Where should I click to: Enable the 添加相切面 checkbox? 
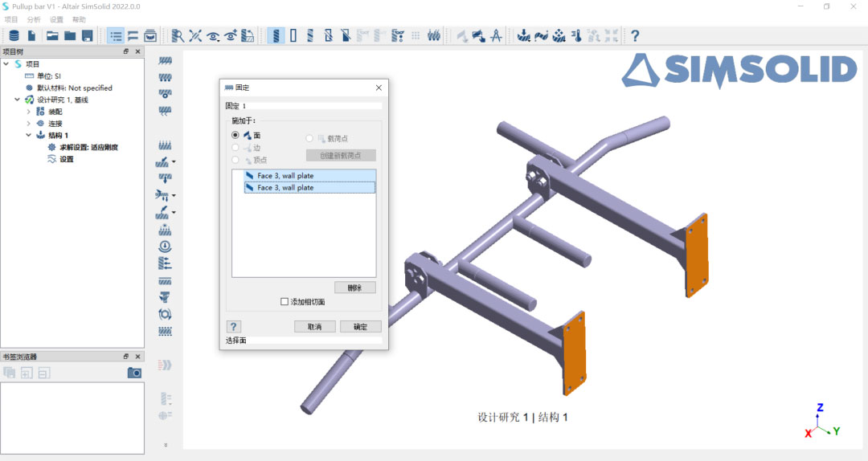pos(284,302)
